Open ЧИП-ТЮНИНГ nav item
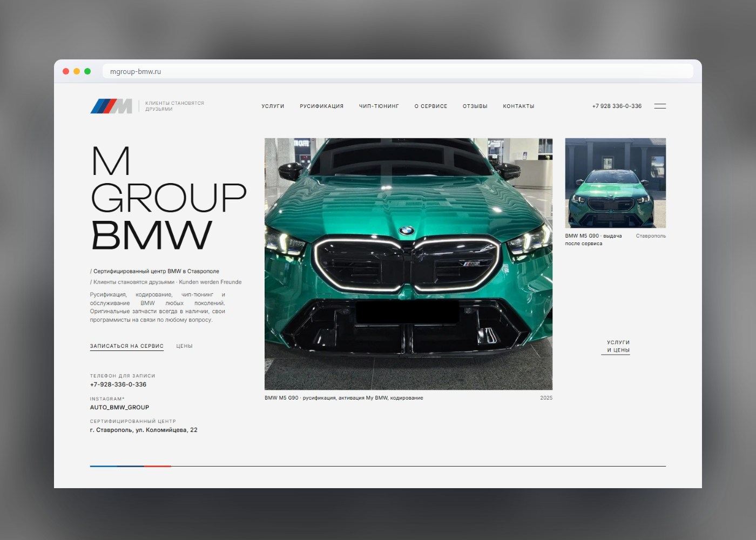 point(379,106)
